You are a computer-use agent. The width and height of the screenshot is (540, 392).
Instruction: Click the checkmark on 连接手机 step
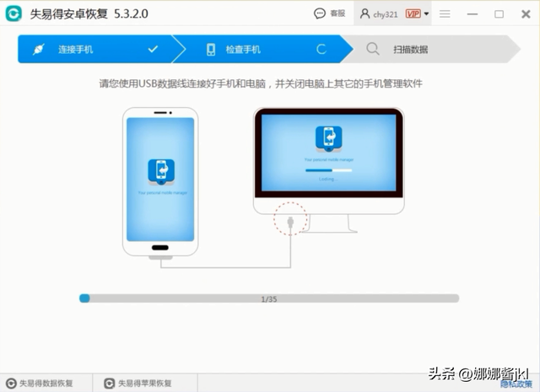coord(153,49)
